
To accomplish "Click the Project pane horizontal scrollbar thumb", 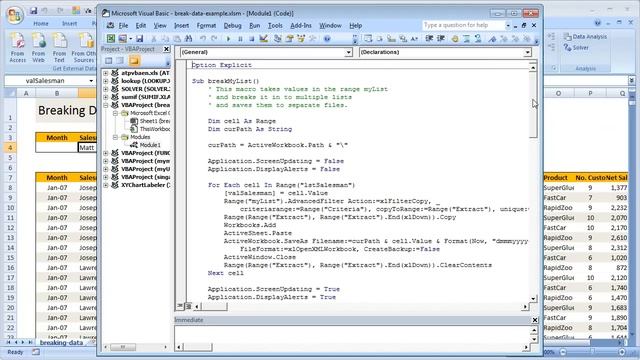I will [123, 347].
